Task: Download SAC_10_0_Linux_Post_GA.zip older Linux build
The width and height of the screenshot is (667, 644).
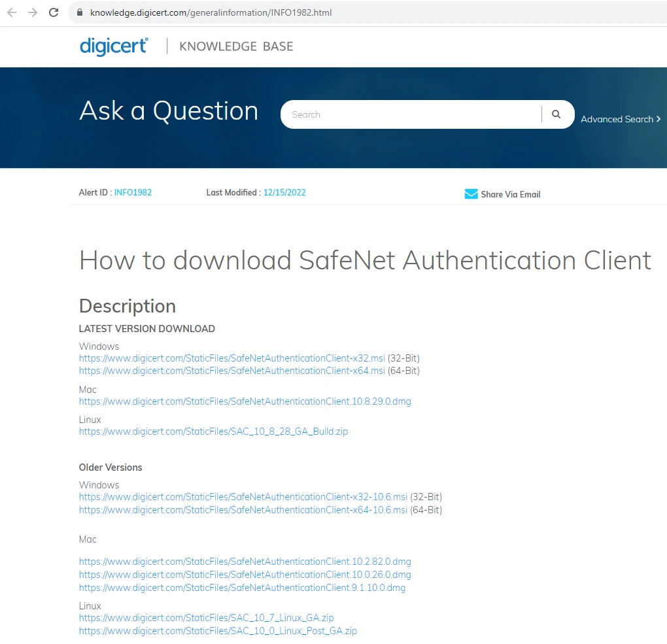Action: point(218,630)
